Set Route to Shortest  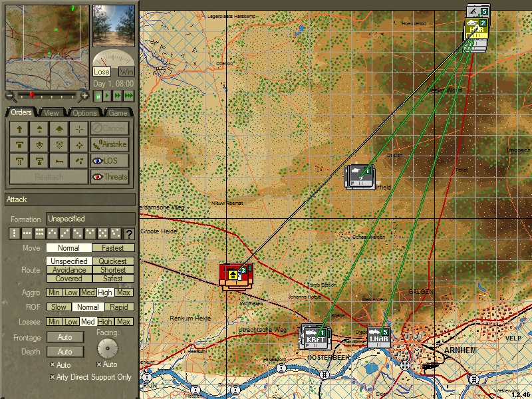(113, 270)
